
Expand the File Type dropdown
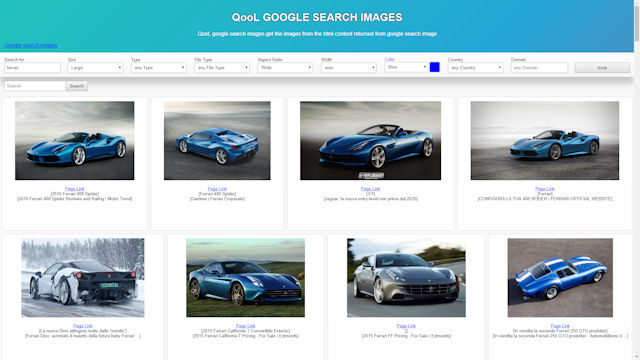[x=222, y=68]
